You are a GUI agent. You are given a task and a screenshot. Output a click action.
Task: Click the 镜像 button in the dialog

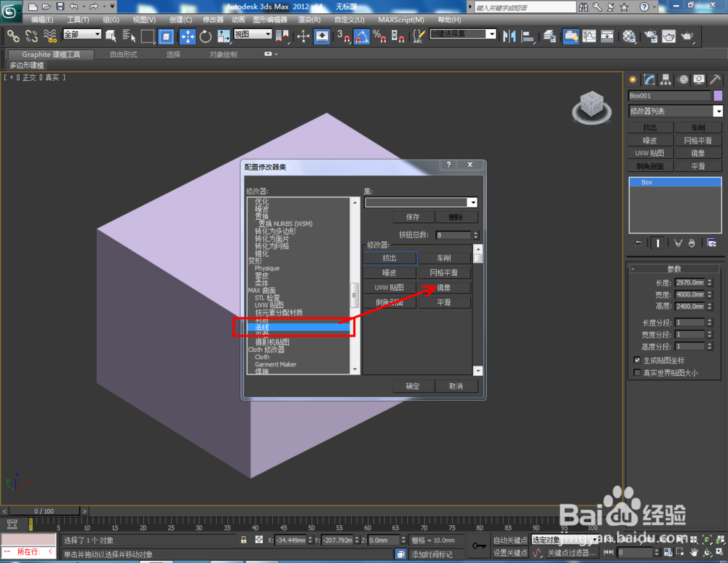(x=444, y=288)
